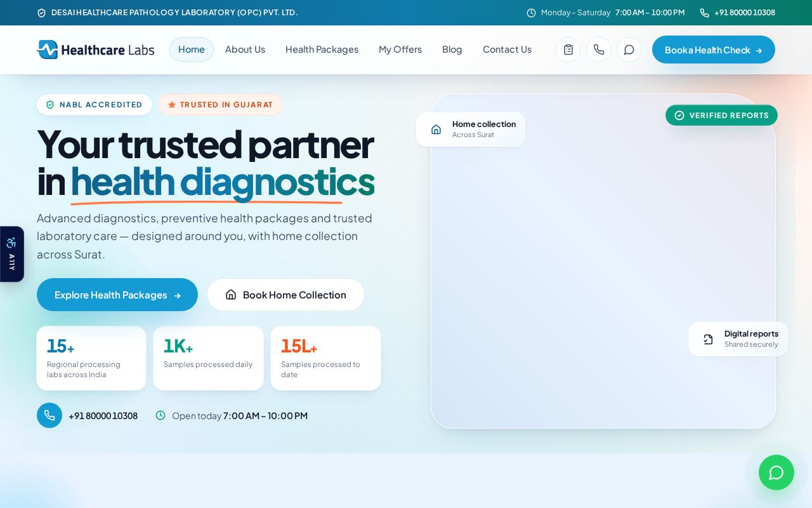The image size is (812, 508).
Task: Click 'Desai Healthcare Pathology Laboratory' company name
Action: [x=174, y=13]
